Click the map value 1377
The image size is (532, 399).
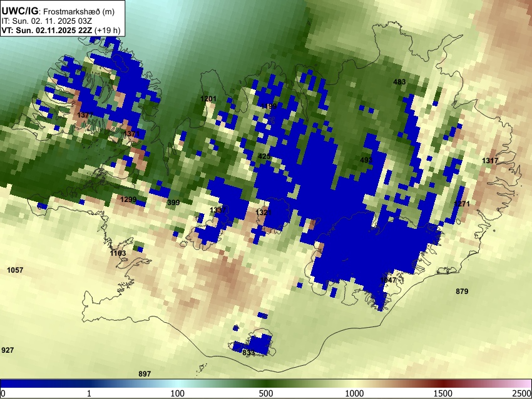coord(85,115)
